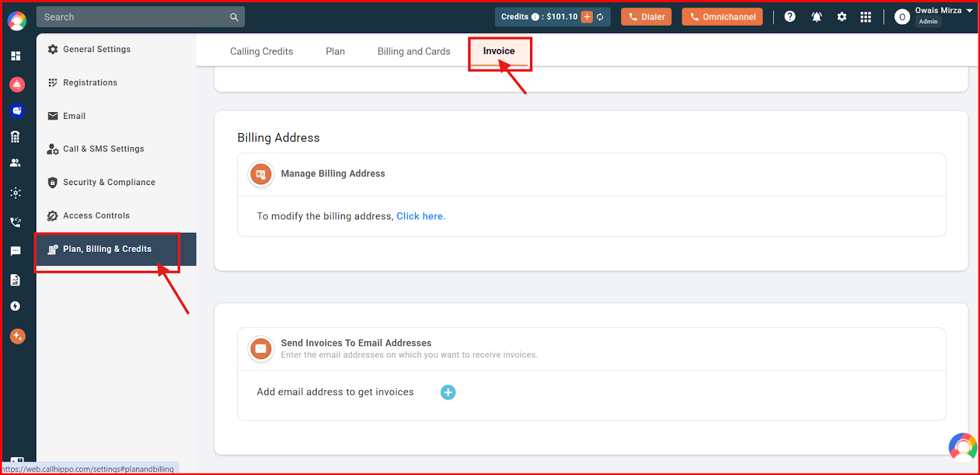The height and width of the screenshot is (475, 980).
Task: Click the Owais Mirza user name
Action: (x=938, y=10)
